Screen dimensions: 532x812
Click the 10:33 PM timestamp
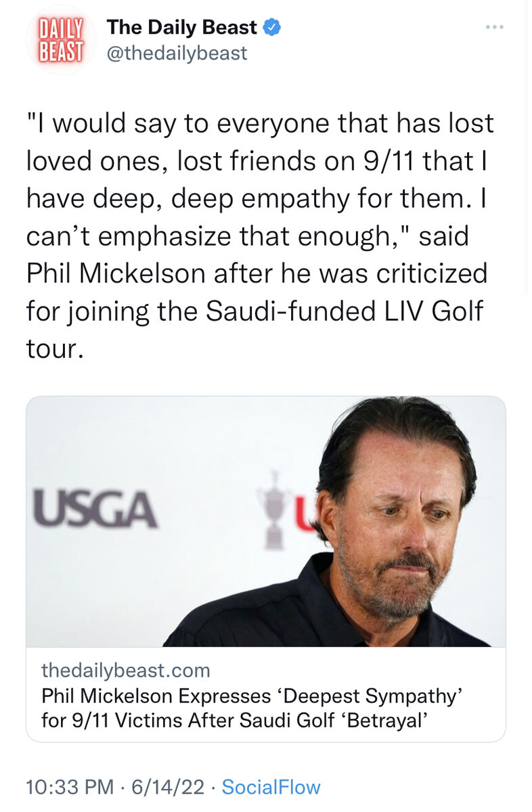(68, 787)
